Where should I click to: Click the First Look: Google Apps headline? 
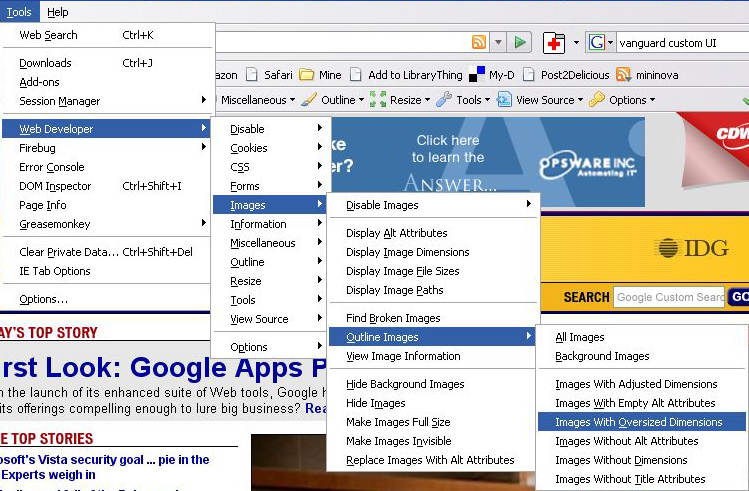coord(163,368)
